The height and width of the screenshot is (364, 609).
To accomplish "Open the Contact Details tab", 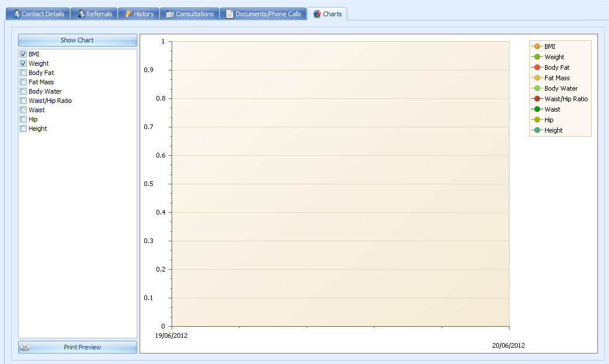I will [x=38, y=13].
